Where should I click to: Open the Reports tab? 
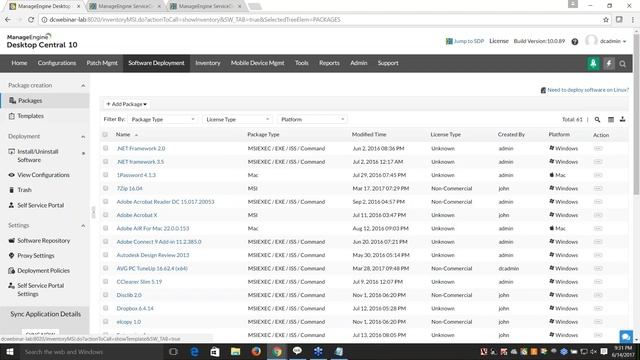click(x=329, y=63)
